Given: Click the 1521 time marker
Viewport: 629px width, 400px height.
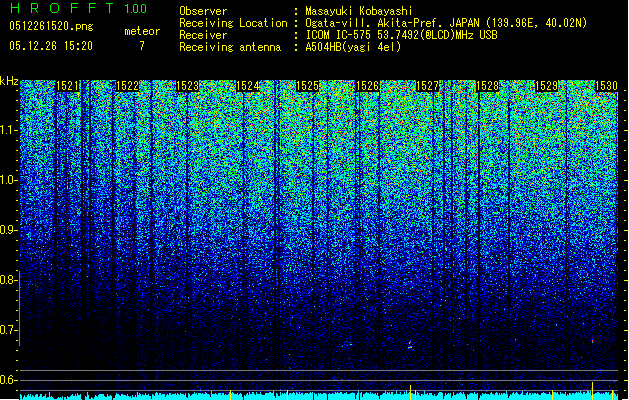Looking at the screenshot, I should coord(67,86).
